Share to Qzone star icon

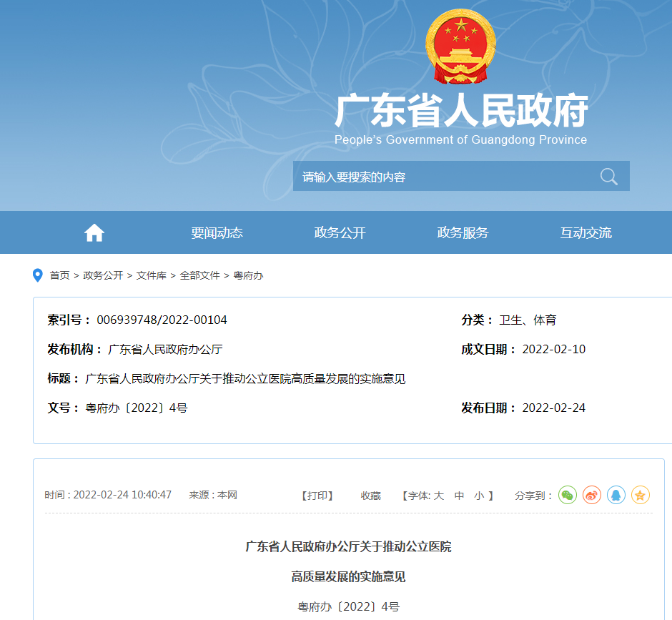click(x=641, y=495)
